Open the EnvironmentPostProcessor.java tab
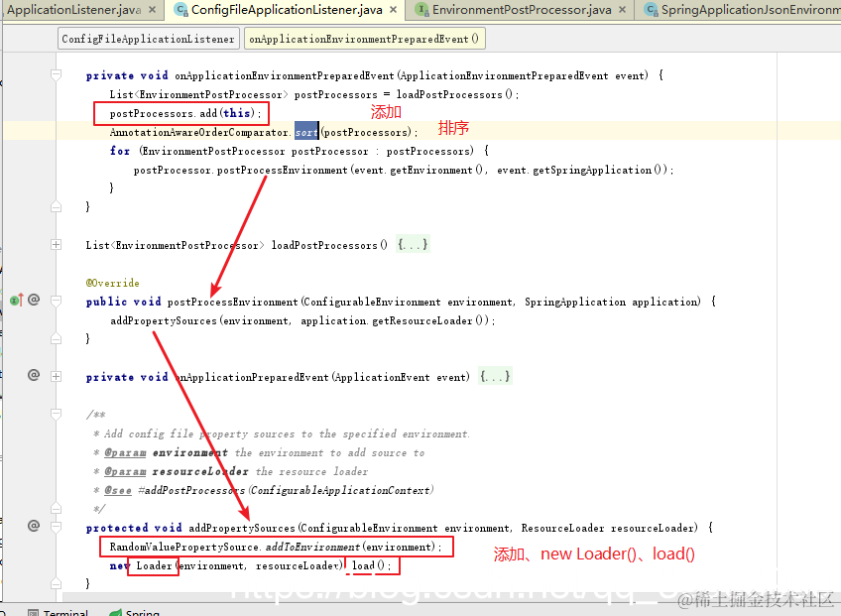841x616 pixels. coord(522,10)
